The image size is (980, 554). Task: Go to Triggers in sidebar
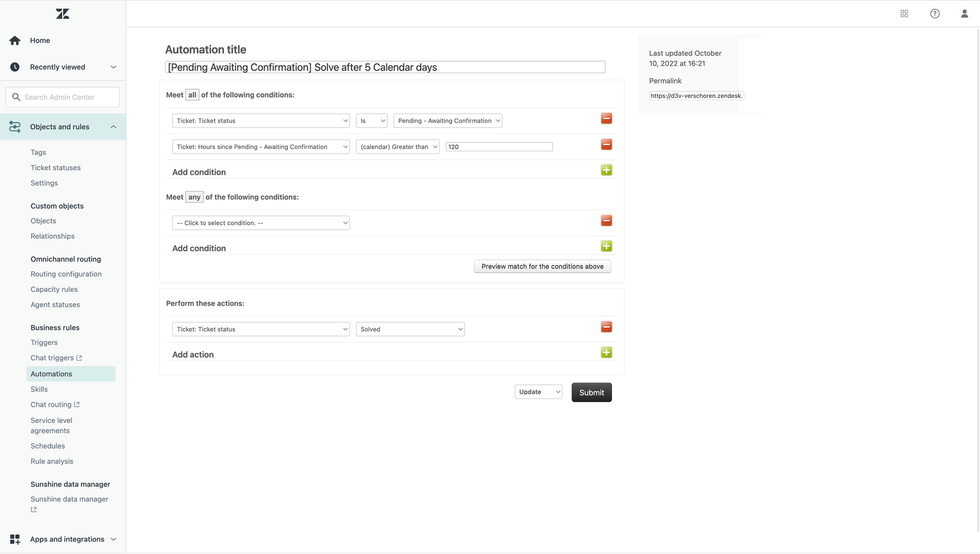pyautogui.click(x=44, y=342)
